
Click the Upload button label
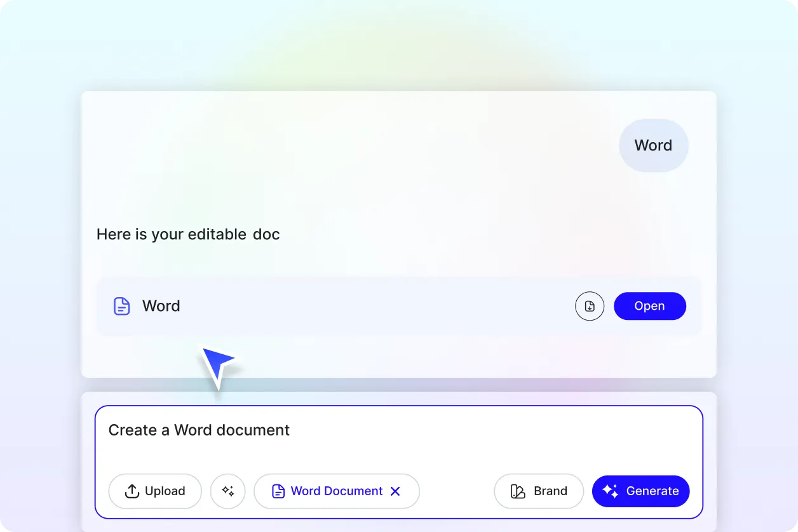click(x=165, y=491)
